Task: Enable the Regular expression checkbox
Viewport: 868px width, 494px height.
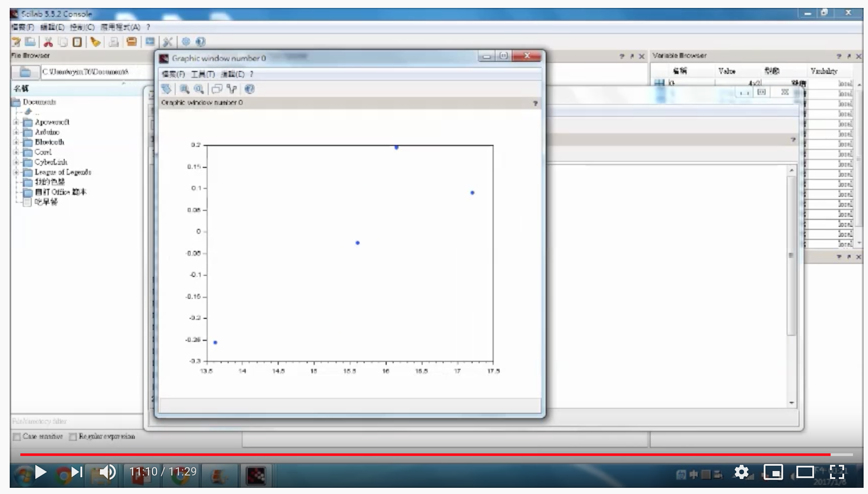Action: tap(73, 437)
